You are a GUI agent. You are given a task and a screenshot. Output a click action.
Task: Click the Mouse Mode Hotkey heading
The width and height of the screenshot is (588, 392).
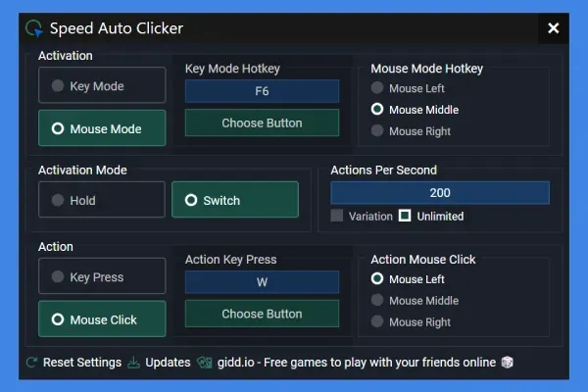click(426, 69)
